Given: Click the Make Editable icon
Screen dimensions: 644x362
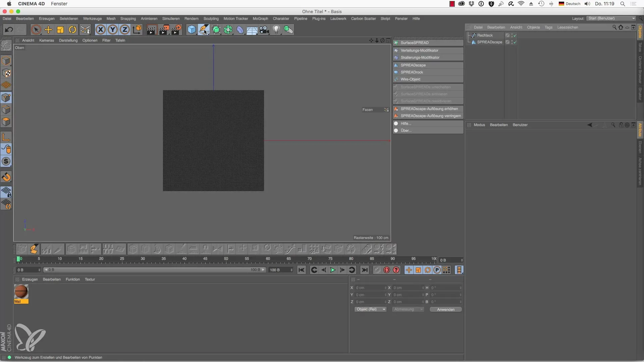Looking at the screenshot, I should pos(6,46).
